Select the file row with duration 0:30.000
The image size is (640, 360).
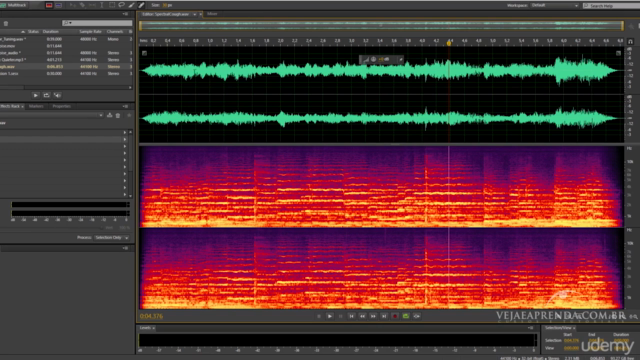(x=66, y=73)
